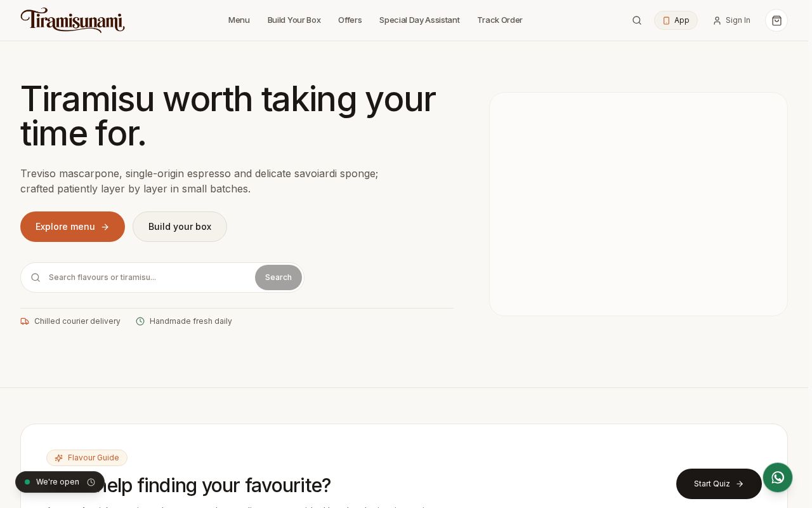Open the search magnifier icon in header
Viewport: 812px width, 508px height.
coord(637,20)
